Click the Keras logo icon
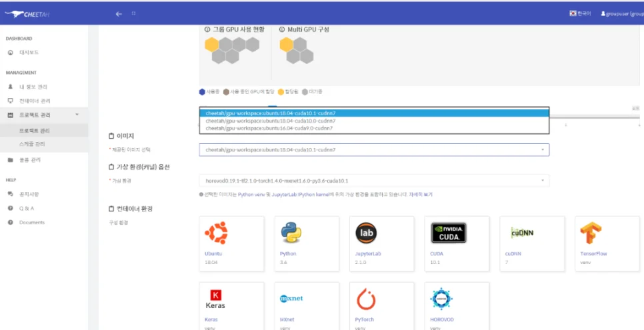 [x=215, y=299]
